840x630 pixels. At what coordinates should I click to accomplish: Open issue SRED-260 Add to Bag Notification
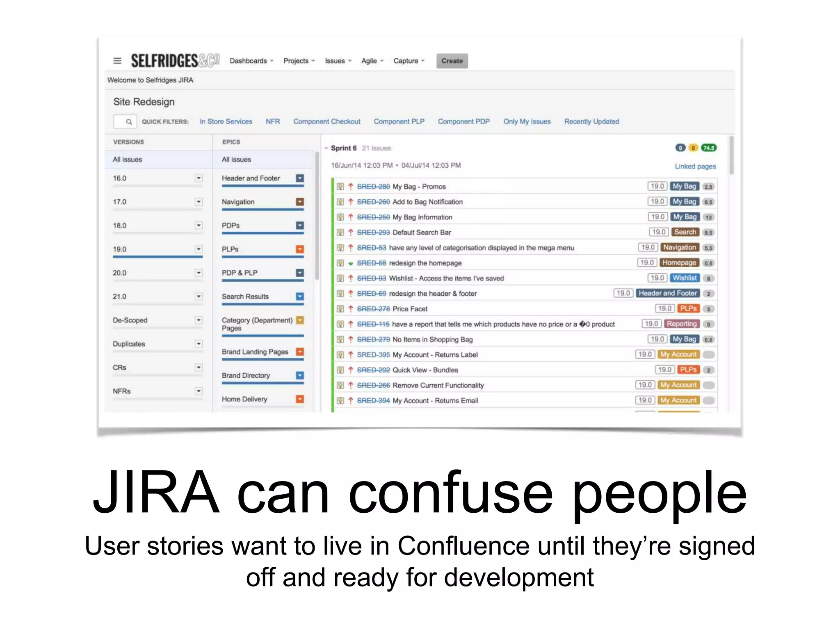click(x=373, y=202)
